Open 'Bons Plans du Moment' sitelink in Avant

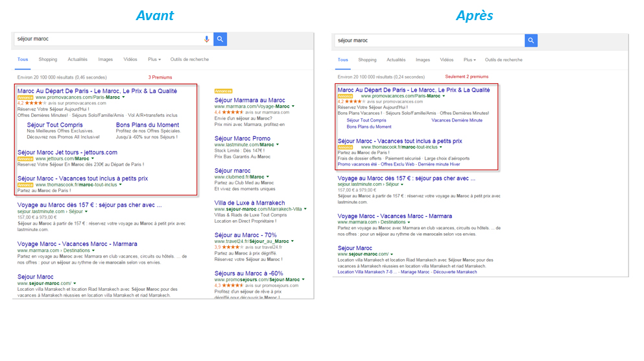click(x=147, y=125)
